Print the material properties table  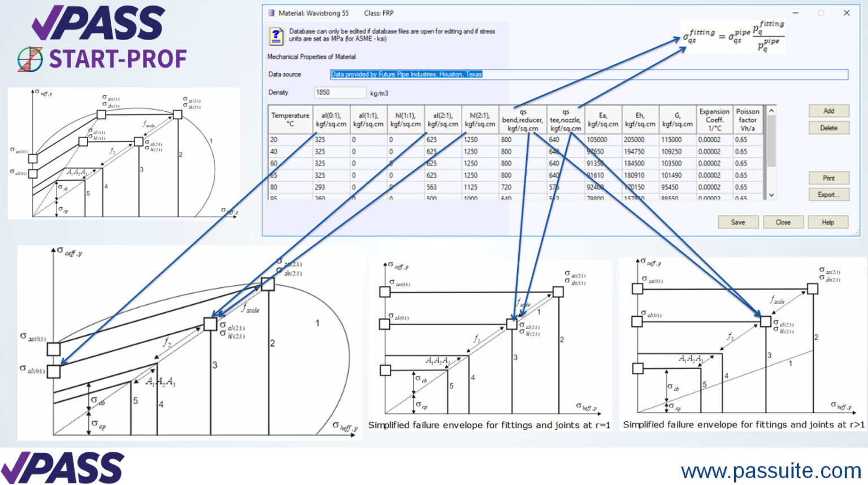(828, 178)
